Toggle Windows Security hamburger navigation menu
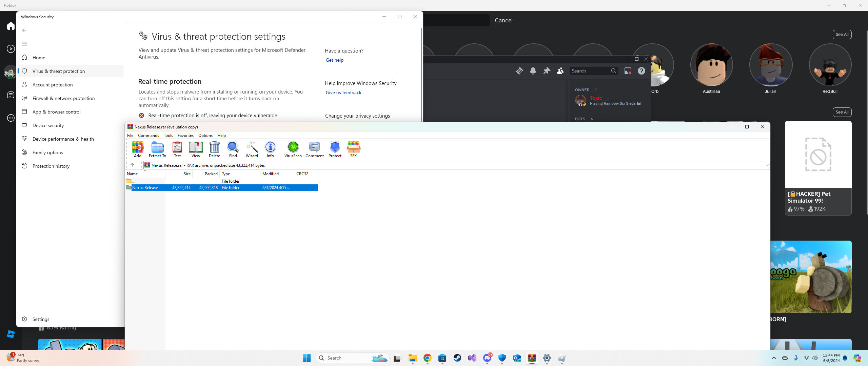The image size is (868, 366). [x=24, y=44]
